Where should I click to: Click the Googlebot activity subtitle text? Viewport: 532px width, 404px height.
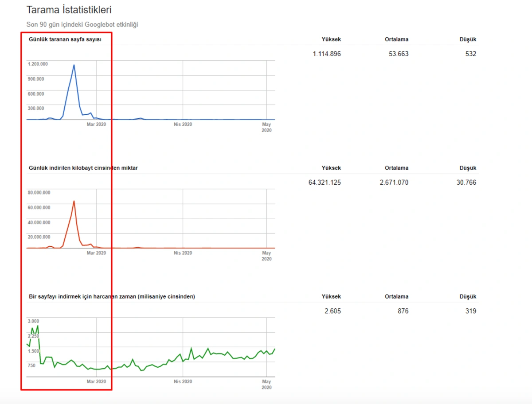pyautogui.click(x=82, y=25)
